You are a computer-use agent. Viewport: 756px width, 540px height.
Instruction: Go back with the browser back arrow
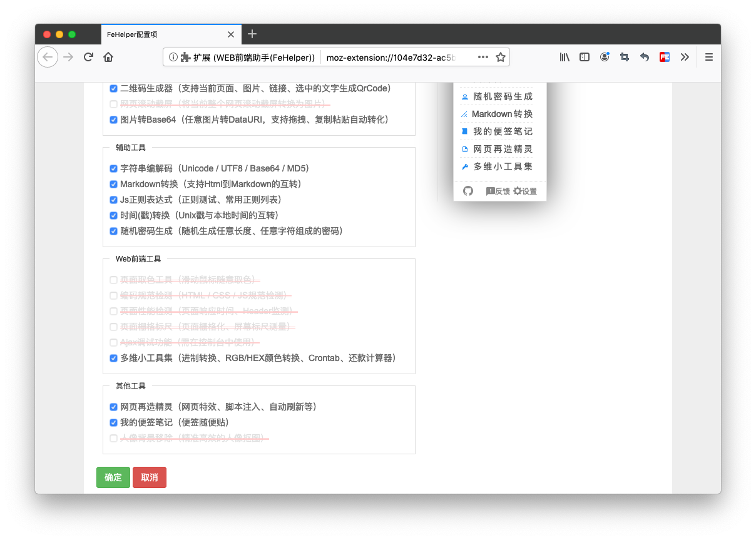click(x=48, y=57)
